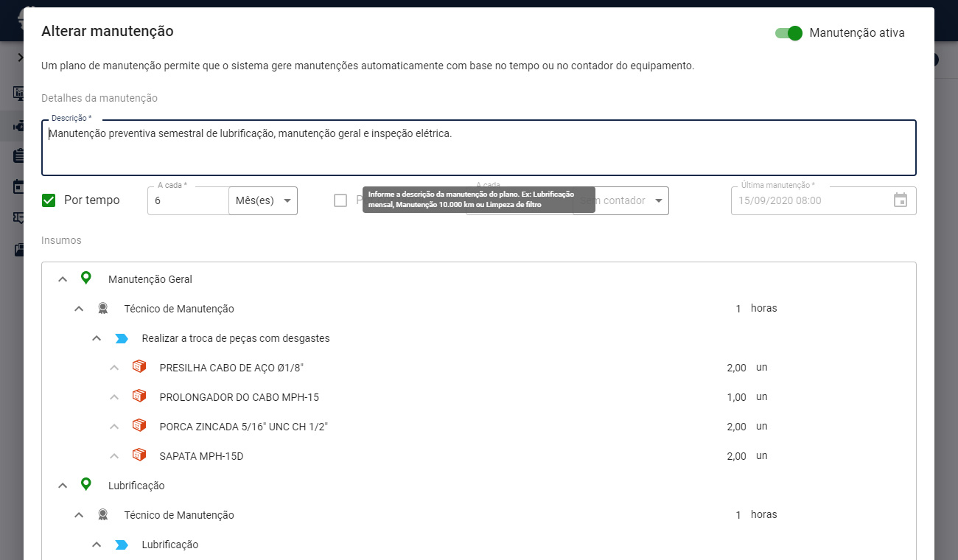Click the green location pin beside Manutenção Geral
The width and height of the screenshot is (958, 560).
tap(86, 279)
